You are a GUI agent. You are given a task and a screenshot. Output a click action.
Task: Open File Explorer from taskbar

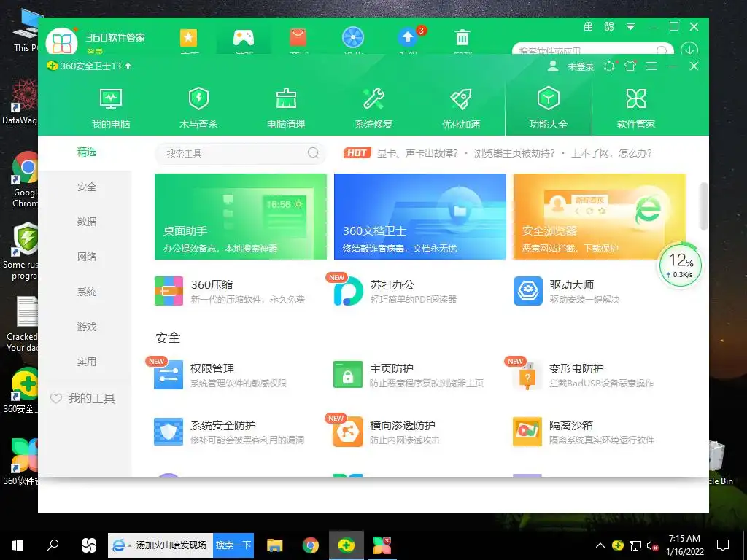274,545
